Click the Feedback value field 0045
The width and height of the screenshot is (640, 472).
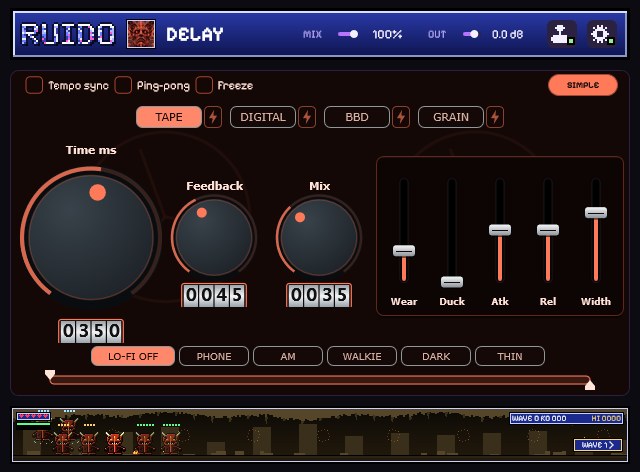pyautogui.click(x=214, y=295)
